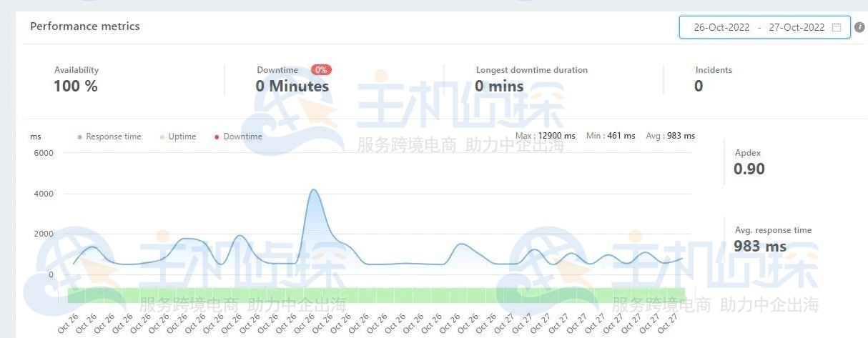Screen dimensions: 868x338
Task: Select the start date 26-Oct-2022
Action: (x=721, y=27)
